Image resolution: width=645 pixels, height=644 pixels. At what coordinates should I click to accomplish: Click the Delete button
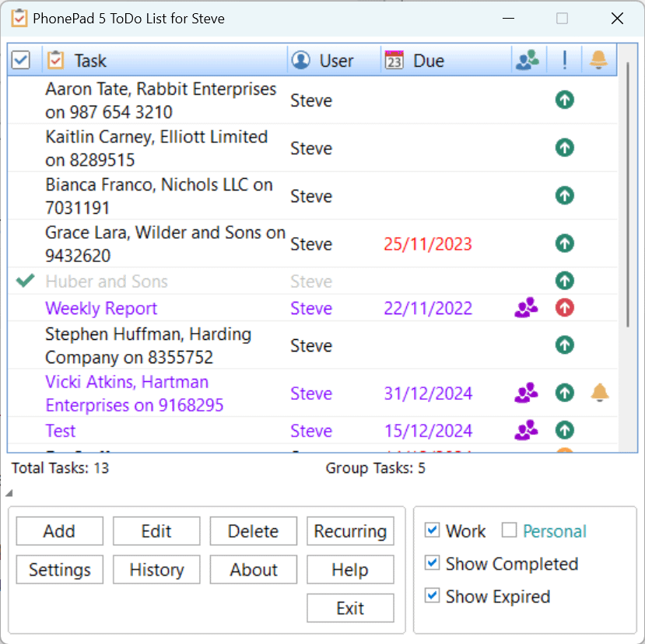(254, 531)
